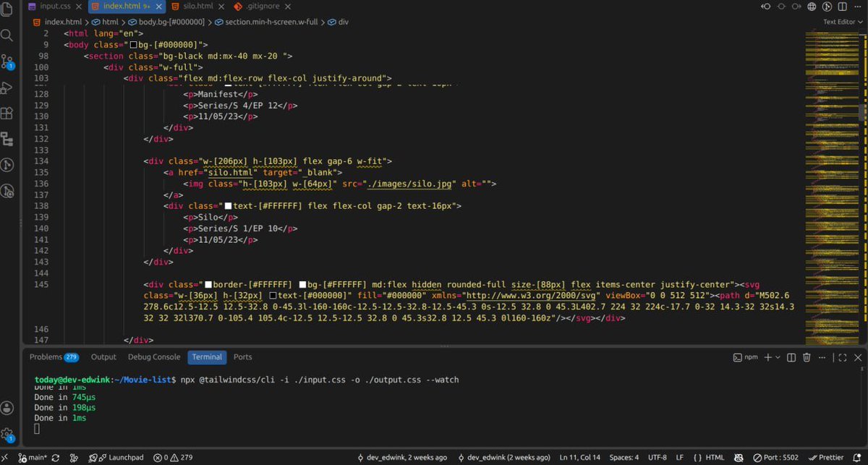Open terminal panel more actions ellipsis
The width and height of the screenshot is (868, 465).
point(824,357)
